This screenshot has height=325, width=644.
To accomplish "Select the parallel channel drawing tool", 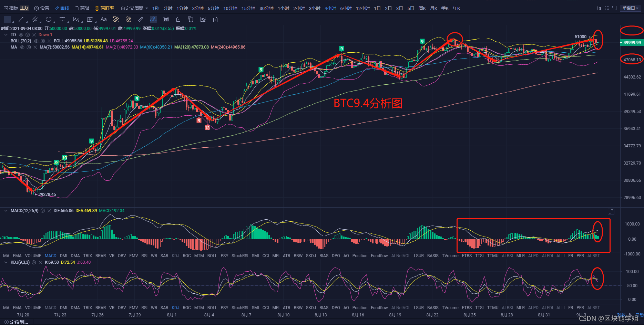I will 34,20.
